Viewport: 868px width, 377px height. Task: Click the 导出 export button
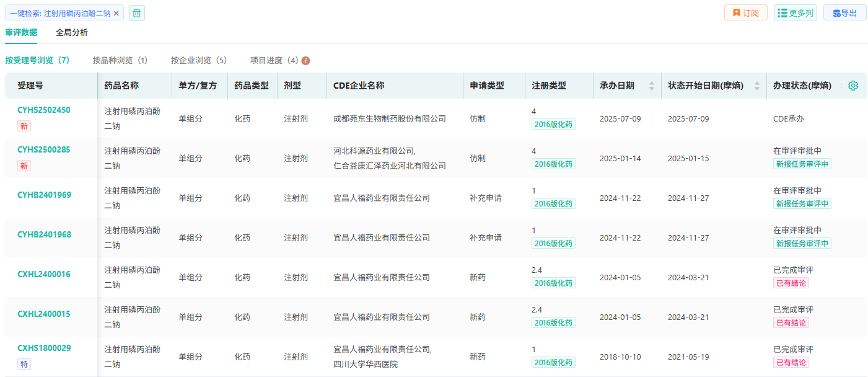[x=844, y=13]
